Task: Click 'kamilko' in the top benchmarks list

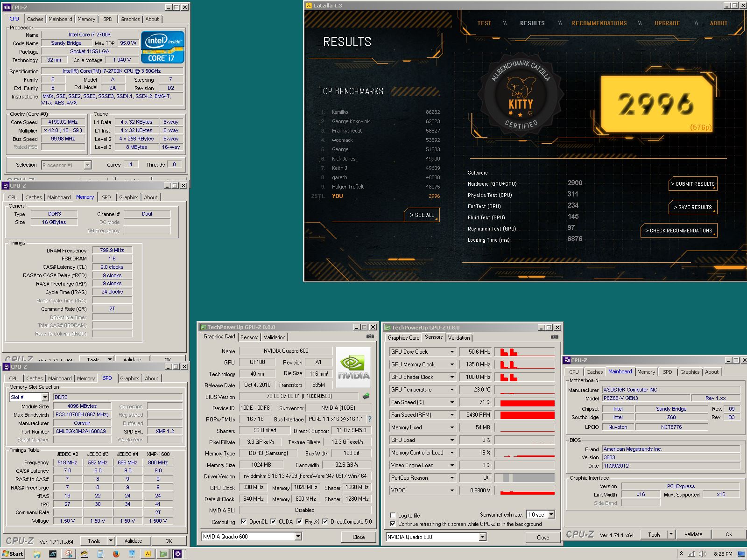Action: (x=340, y=112)
